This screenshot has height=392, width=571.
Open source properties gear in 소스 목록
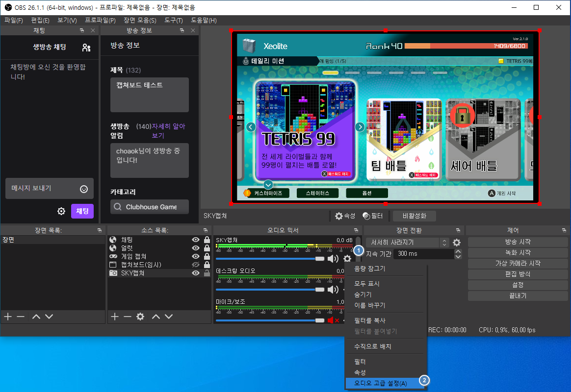[x=140, y=317]
